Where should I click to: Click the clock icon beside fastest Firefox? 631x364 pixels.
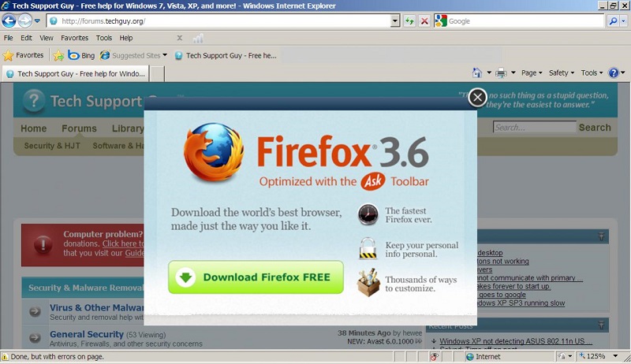click(368, 214)
